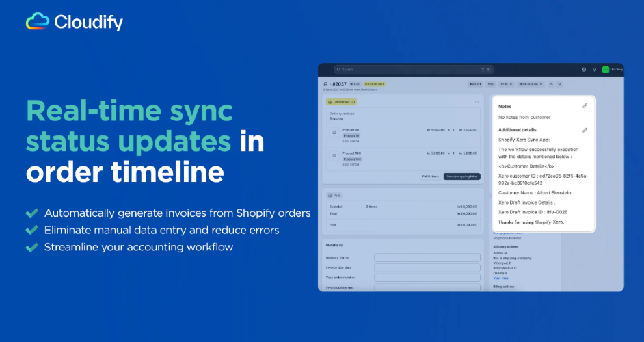Click the Product 100 variant tag

click(x=352, y=159)
